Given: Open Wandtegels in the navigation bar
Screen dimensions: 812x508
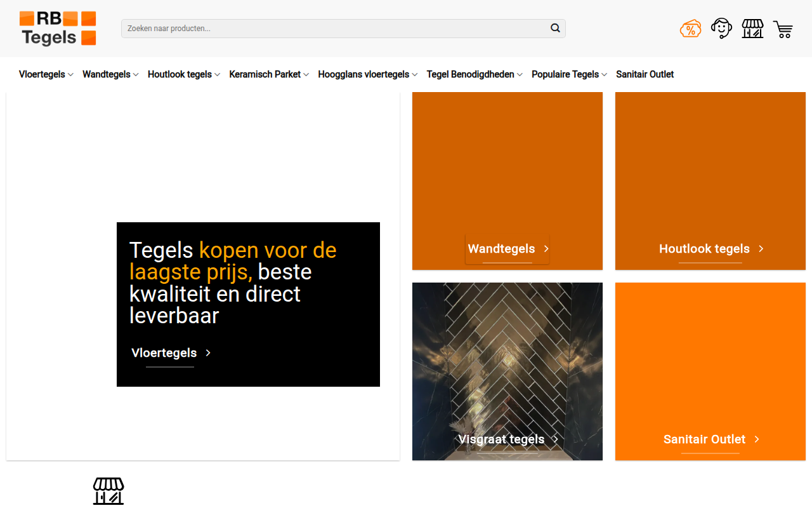Looking at the screenshot, I should point(107,74).
